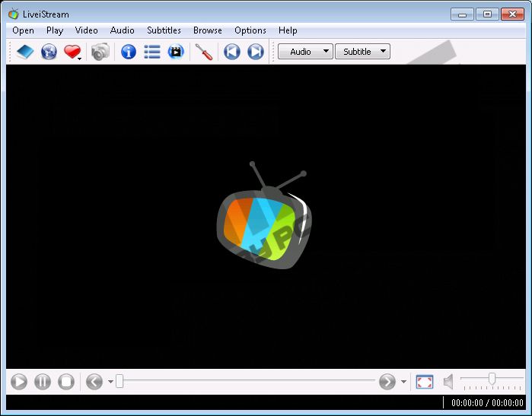The height and width of the screenshot is (416, 532).
Task: Expand the rewind options dropdown arrow
Action: pos(110,382)
